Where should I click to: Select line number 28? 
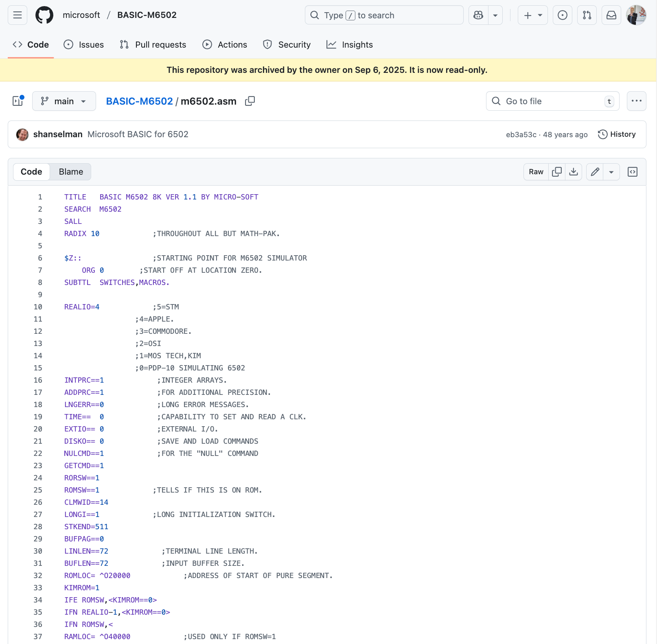click(38, 527)
